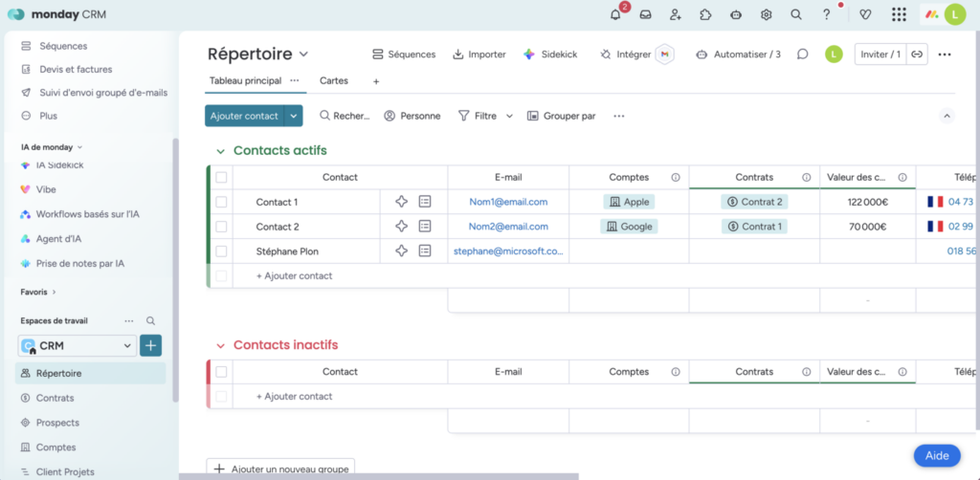This screenshot has height=480, width=980.
Task: Select the checkbox for Contact 1
Action: pyautogui.click(x=221, y=202)
